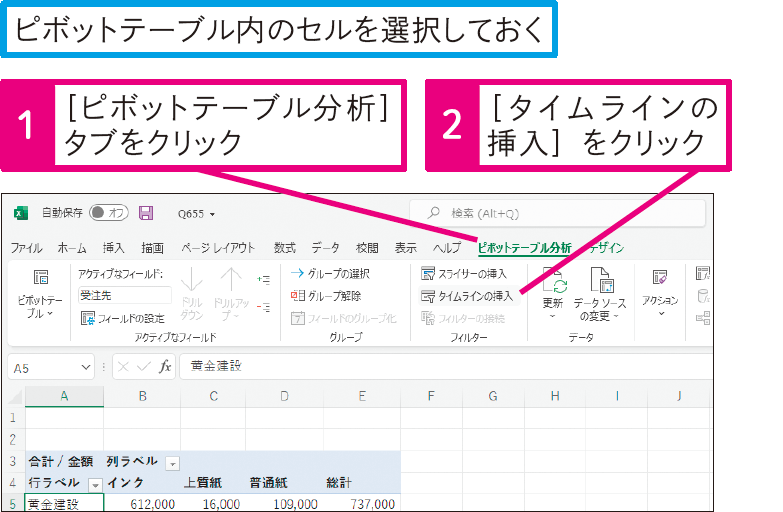Open the 行ラベル filter dropdown
783x512 pixels.
(95, 485)
